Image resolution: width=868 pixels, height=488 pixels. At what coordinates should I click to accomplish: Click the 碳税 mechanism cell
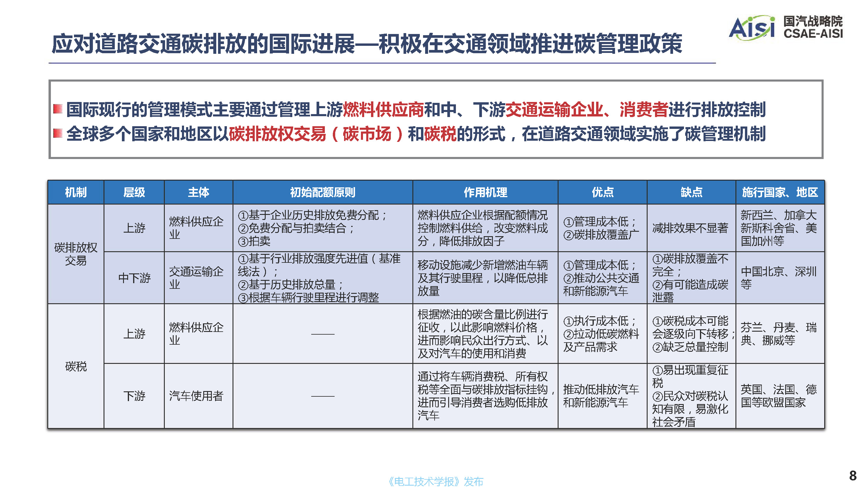76,366
